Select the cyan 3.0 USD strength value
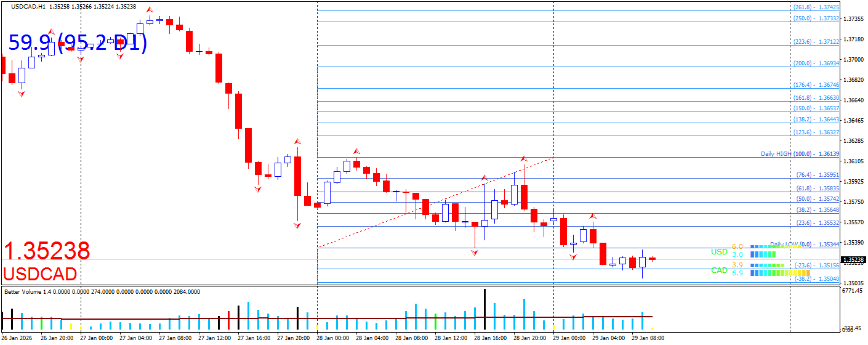The height and width of the screenshot is (345, 868). [x=737, y=254]
